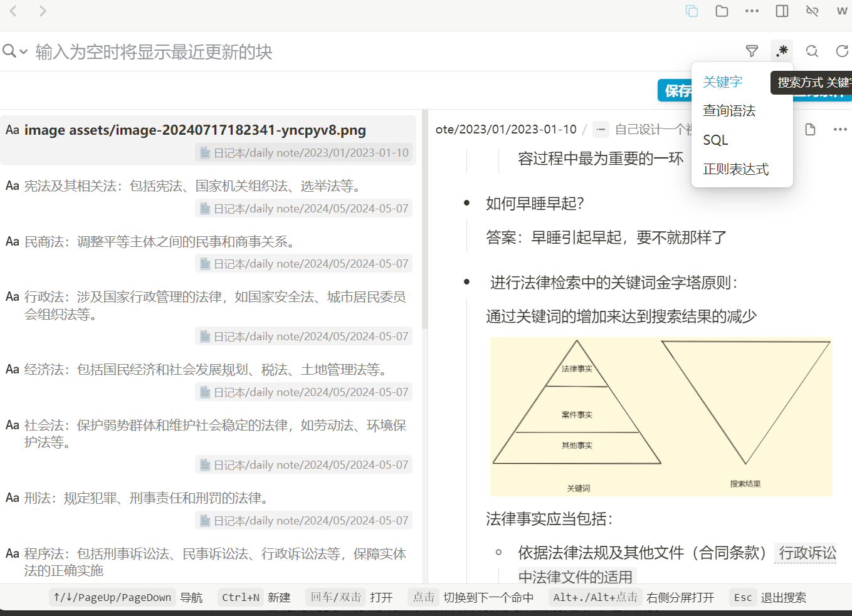Click the Esc 退出搜索 hint
The width and height of the screenshot is (852, 616).
[769, 597]
